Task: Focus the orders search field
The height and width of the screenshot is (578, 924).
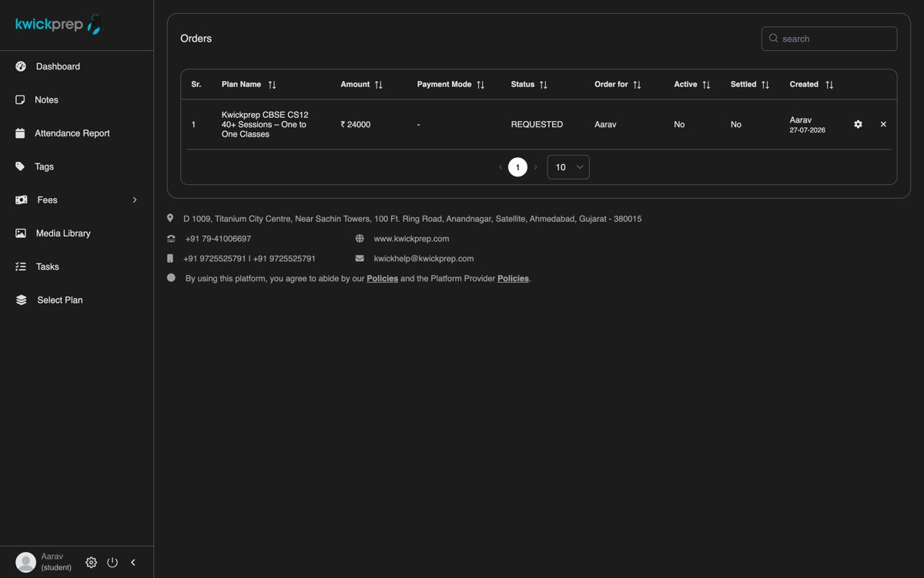Action: 829,39
